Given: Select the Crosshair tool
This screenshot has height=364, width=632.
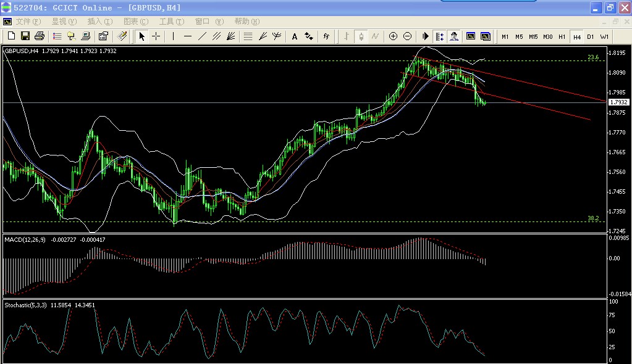Looking at the screenshot, I should point(156,36).
